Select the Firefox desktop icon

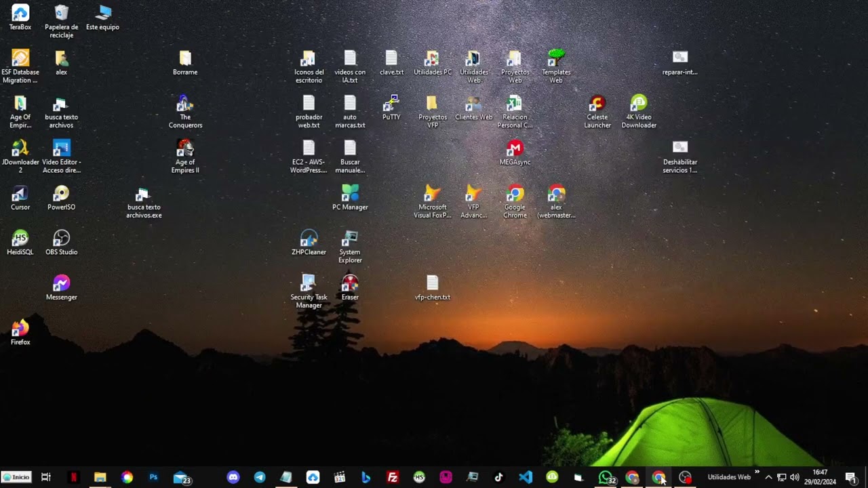[x=20, y=333]
